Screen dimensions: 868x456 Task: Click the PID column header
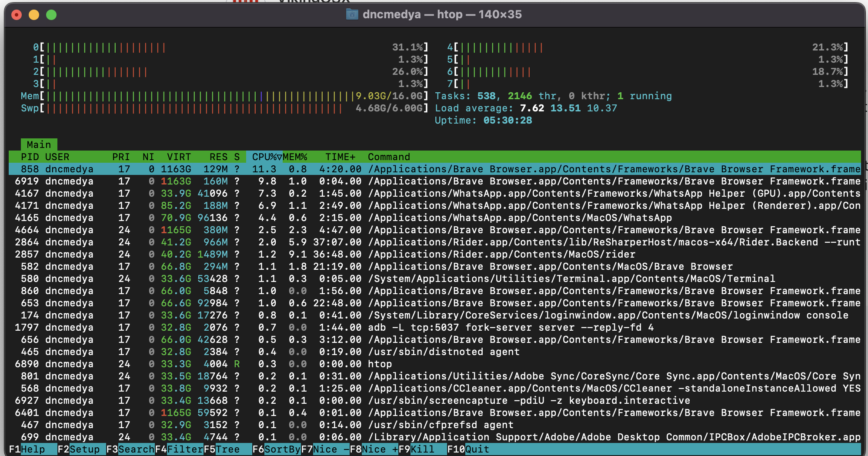[30, 157]
